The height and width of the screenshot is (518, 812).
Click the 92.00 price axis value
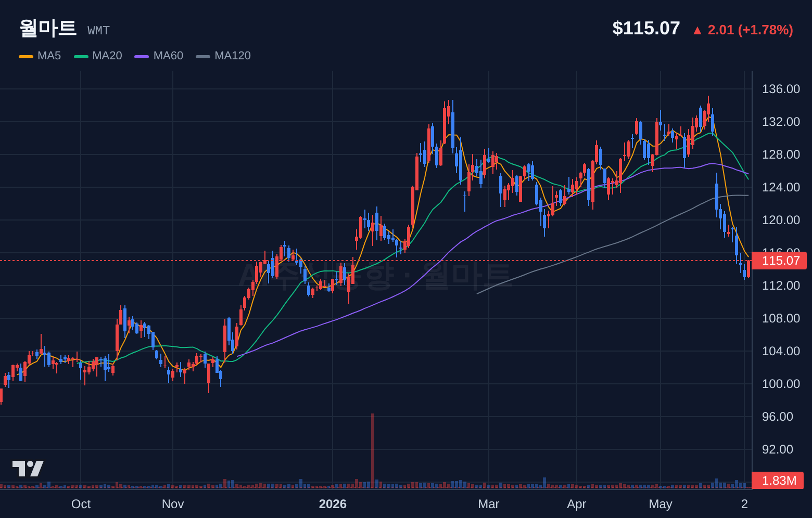point(778,449)
